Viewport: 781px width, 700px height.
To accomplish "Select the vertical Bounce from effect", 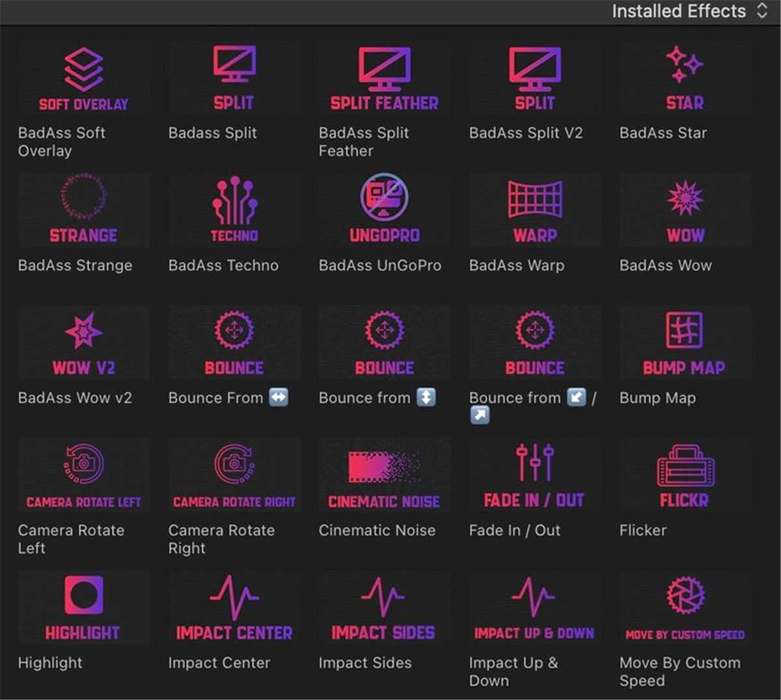I will (384, 343).
